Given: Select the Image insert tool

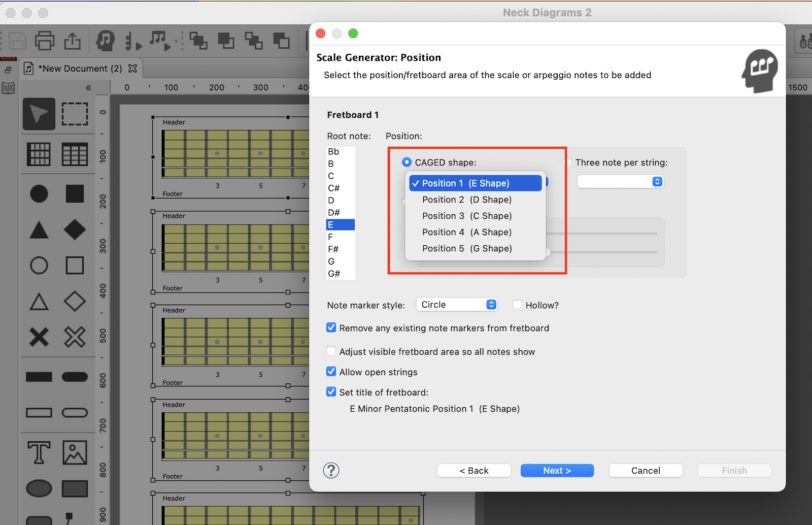Looking at the screenshot, I should [75, 452].
